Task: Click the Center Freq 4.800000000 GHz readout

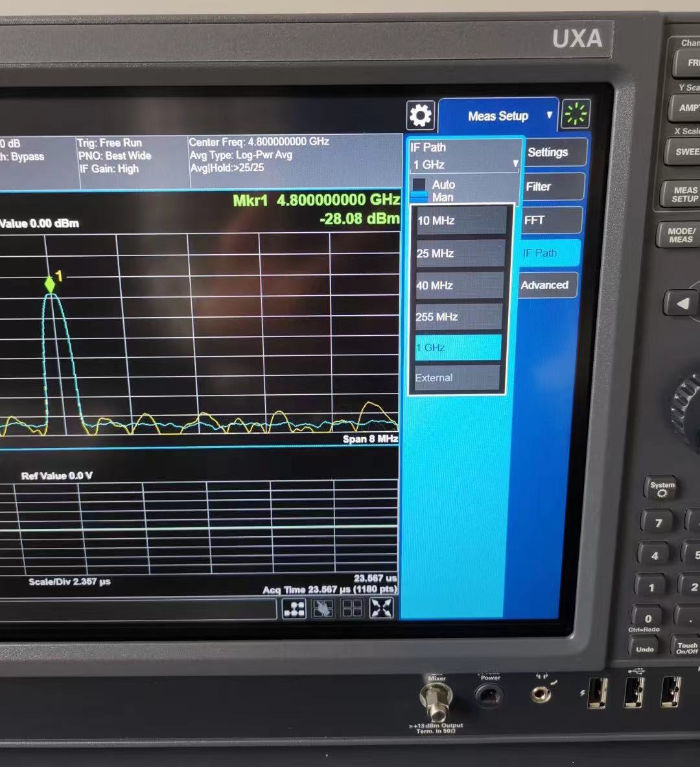Action: coord(259,142)
